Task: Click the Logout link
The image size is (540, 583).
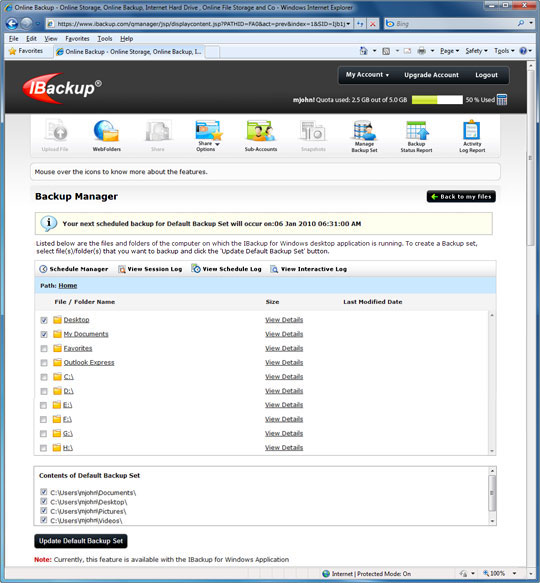Action: coord(486,75)
